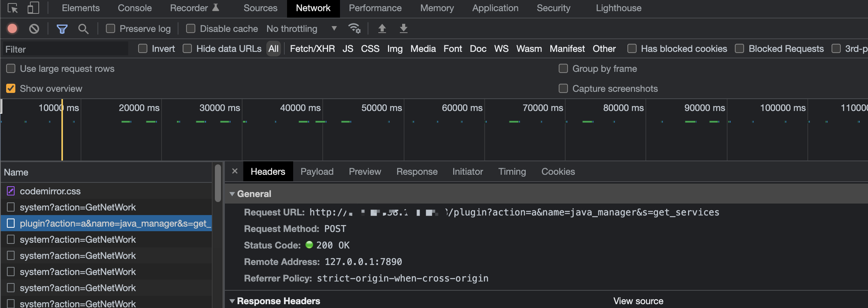Filter requests by Font

click(453, 49)
